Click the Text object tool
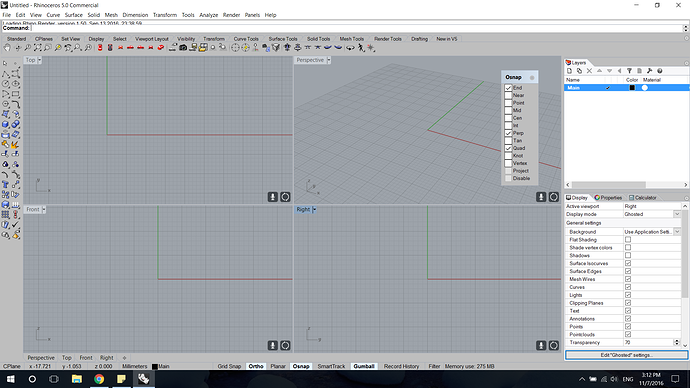Viewport: 690px width, 388px height. pyautogui.click(x=6, y=185)
